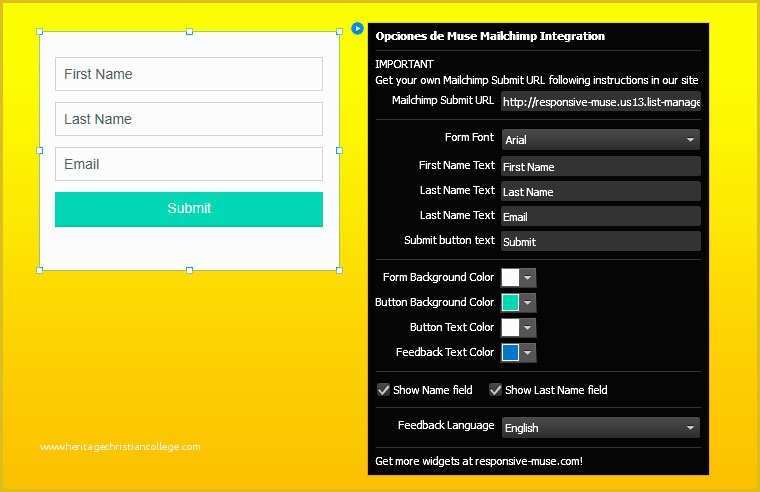This screenshot has width=760, height=492.
Task: Click the 'Form Background Color' label
Action: pyautogui.click(x=438, y=277)
